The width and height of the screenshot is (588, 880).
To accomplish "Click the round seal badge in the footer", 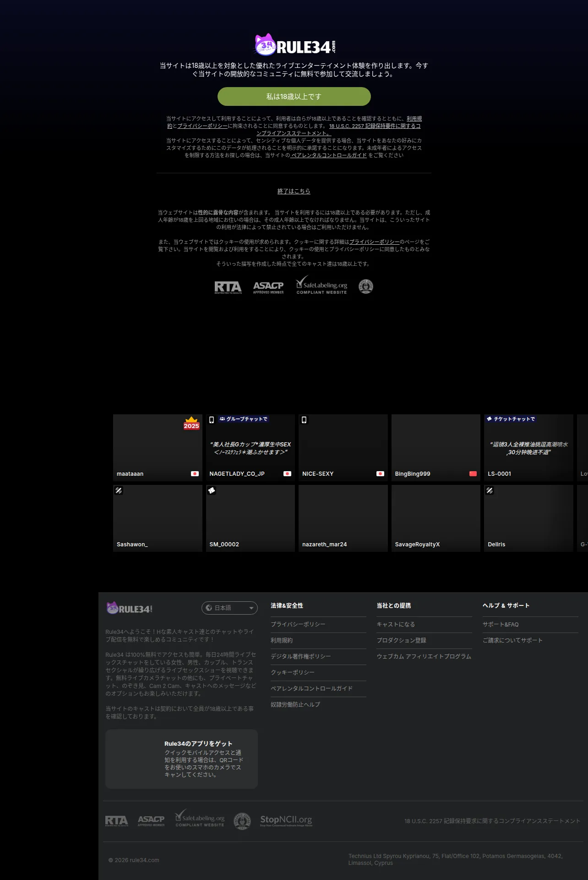I will click(x=242, y=821).
